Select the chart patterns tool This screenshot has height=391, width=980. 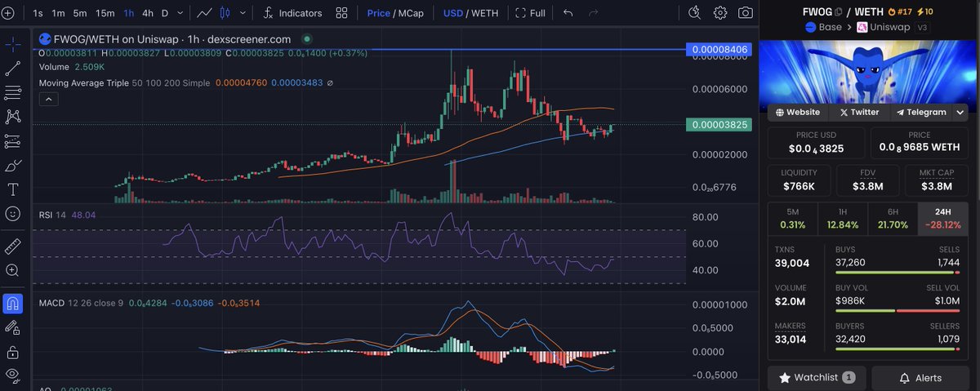pos(12,117)
